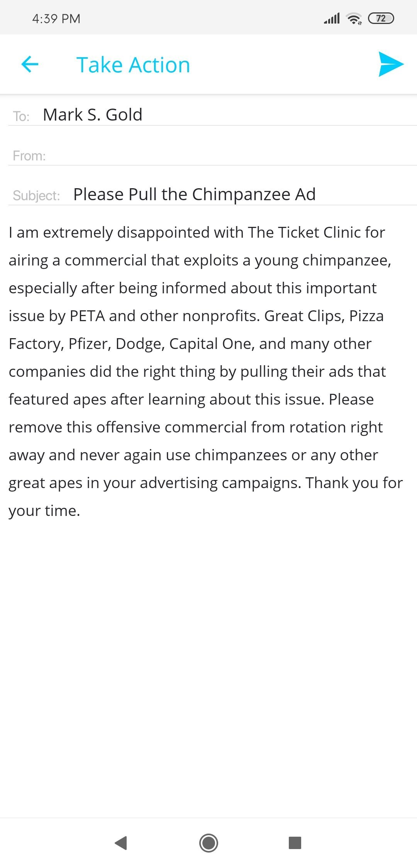
Task: Tap the words 'your time.' ending the message
Action: coord(44,511)
